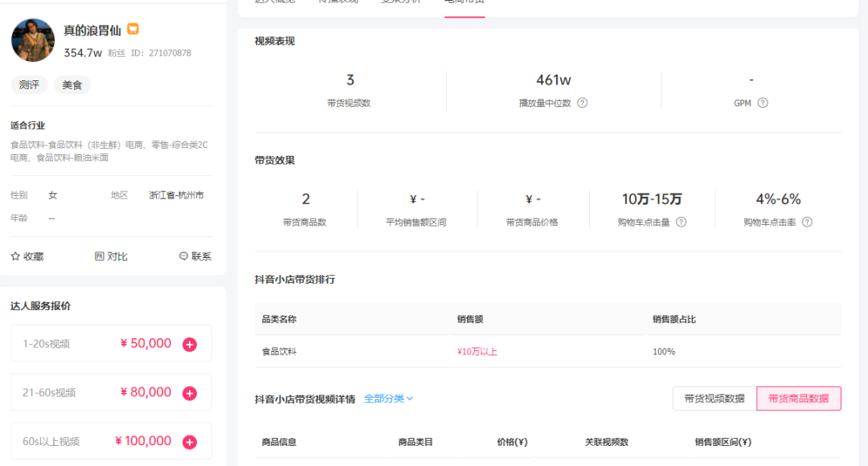Click the 平均销售额区间 label

pos(416,223)
